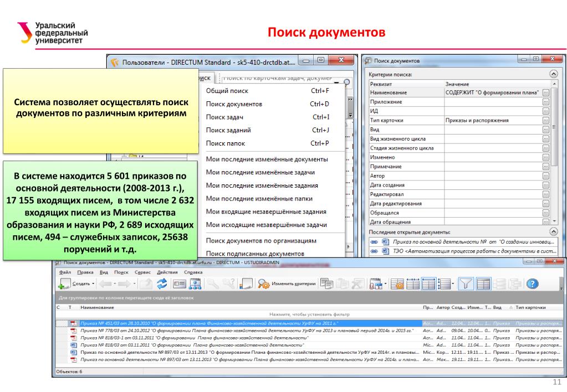The width and height of the screenshot is (567, 392).
Task: Collapse Последние открытые документы section chevron
Action: tap(553, 231)
